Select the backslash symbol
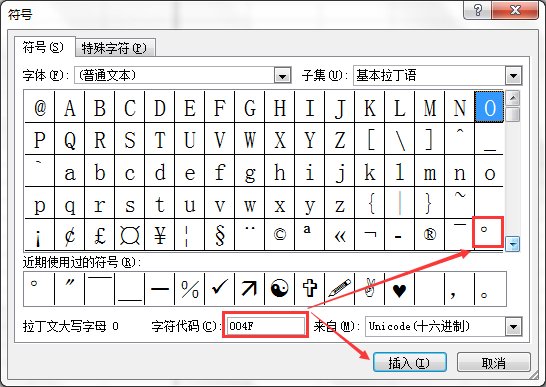 point(399,139)
